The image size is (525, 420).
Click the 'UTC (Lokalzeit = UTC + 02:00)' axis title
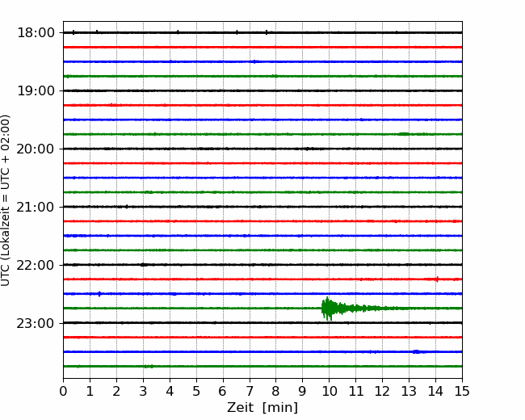coord(5,200)
